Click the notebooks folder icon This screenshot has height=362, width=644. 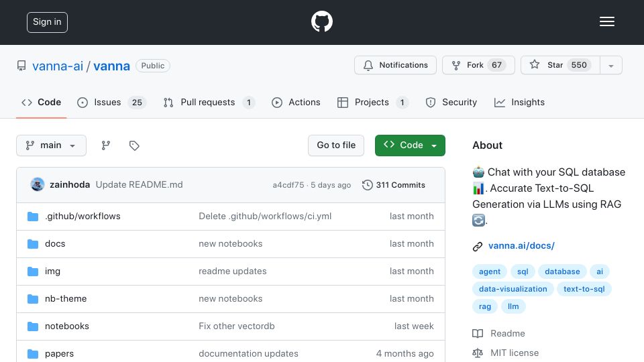(x=33, y=326)
